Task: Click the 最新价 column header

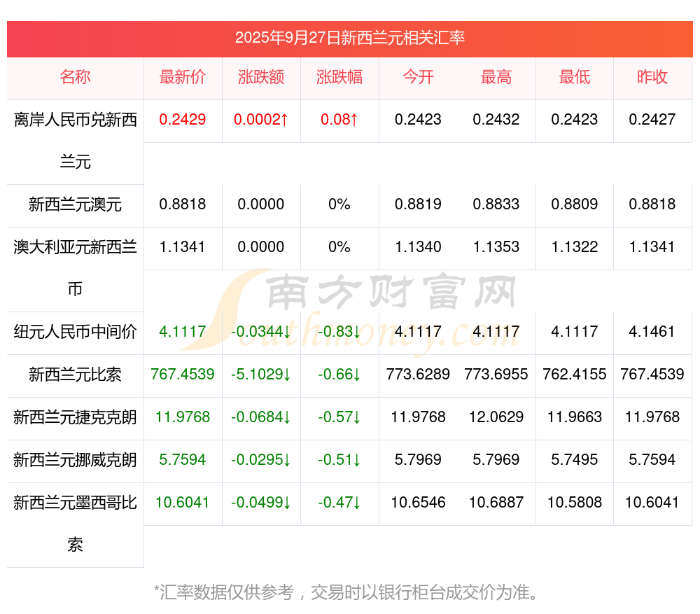Action: click(183, 77)
